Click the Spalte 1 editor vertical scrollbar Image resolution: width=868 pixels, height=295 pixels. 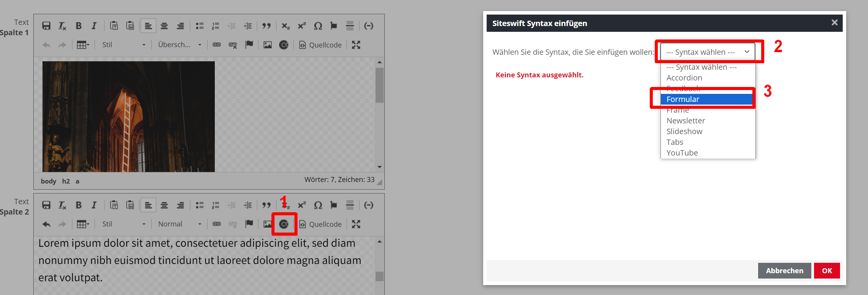(x=379, y=85)
